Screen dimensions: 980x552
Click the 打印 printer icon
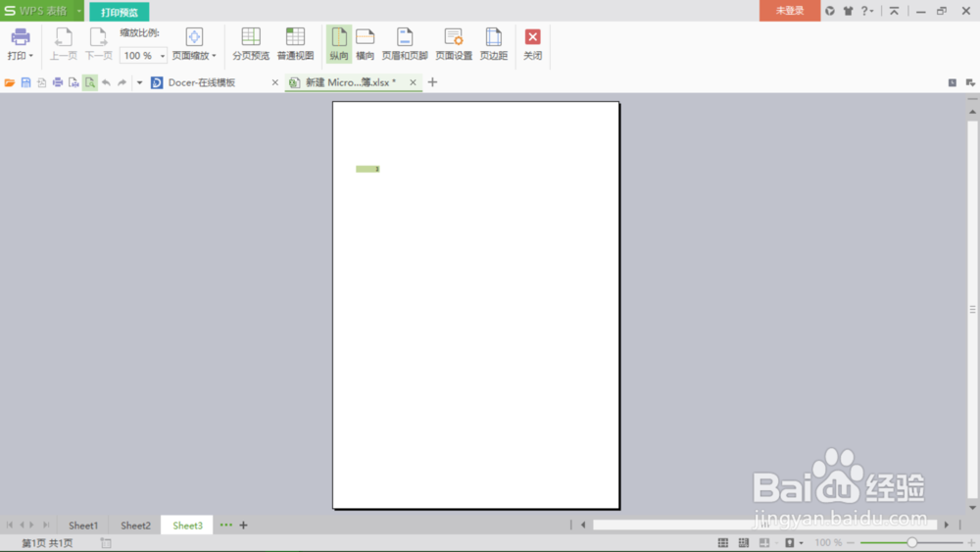pyautogui.click(x=20, y=37)
